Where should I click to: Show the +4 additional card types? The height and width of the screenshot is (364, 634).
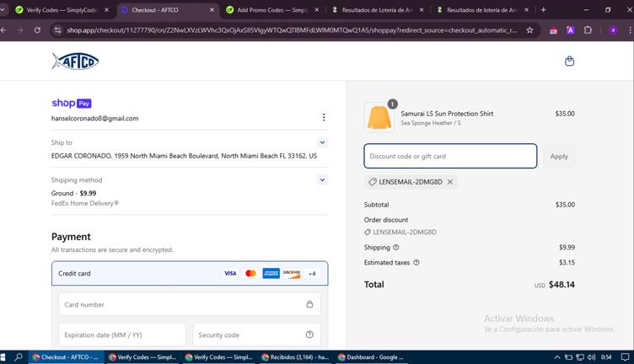(x=312, y=274)
